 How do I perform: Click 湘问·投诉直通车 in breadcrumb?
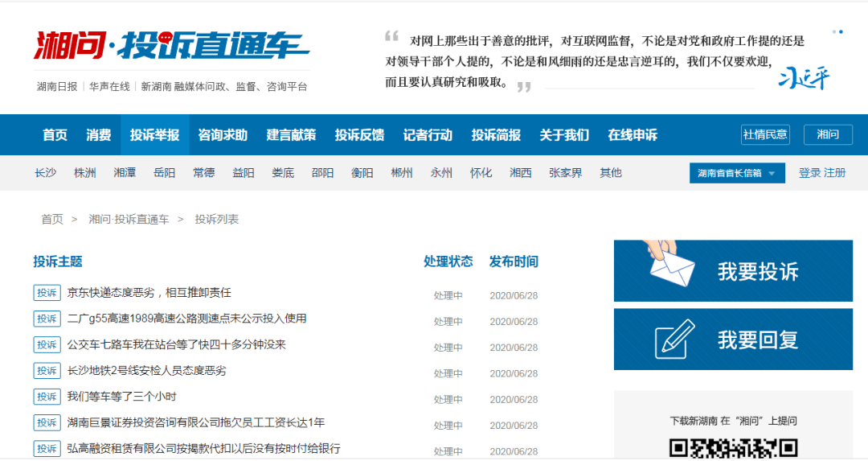(129, 220)
